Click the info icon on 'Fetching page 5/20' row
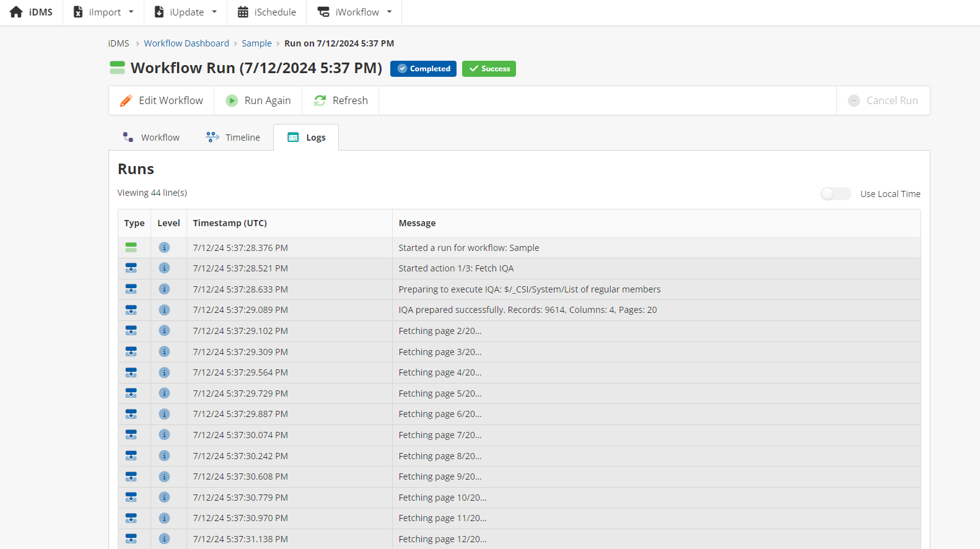 [164, 393]
